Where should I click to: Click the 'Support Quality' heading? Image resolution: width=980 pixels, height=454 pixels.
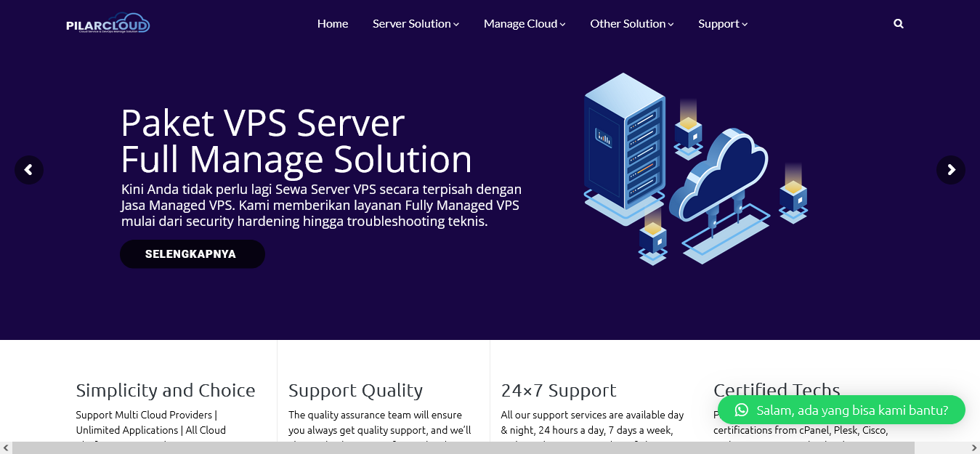355,390
